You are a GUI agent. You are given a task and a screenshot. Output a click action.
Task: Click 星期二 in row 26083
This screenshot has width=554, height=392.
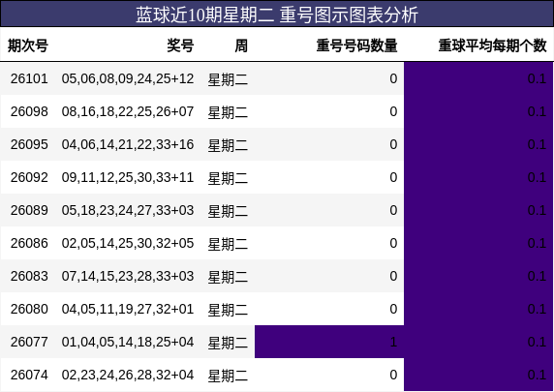(228, 277)
